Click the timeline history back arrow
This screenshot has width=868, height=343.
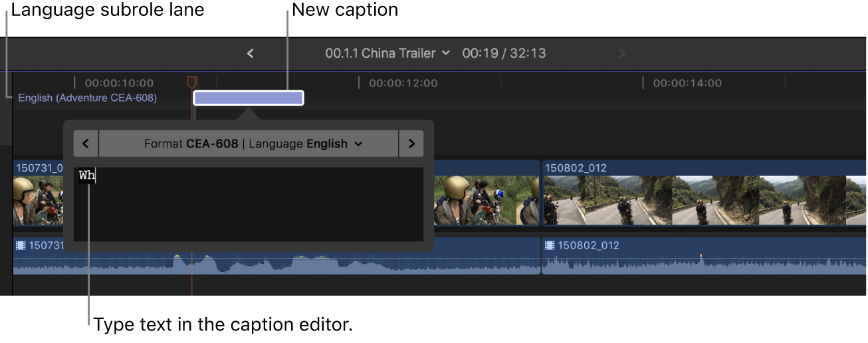[251, 53]
